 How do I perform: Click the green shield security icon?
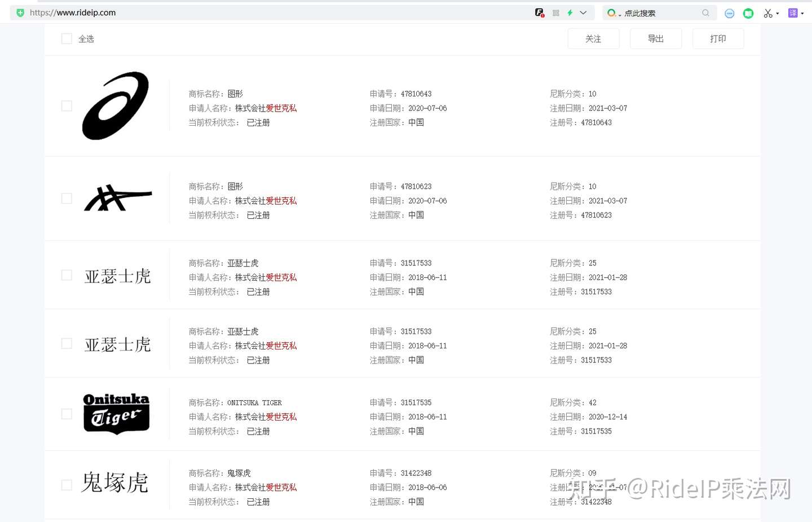[20, 12]
